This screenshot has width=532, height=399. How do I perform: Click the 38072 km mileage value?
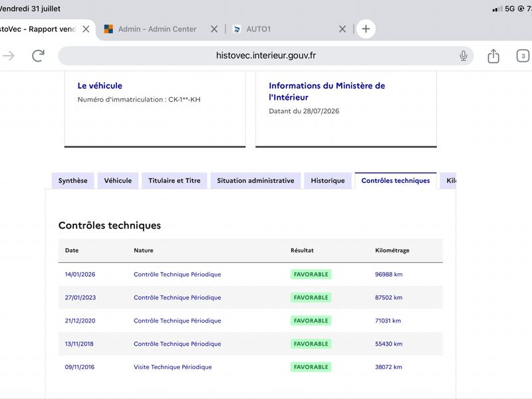[388, 367]
